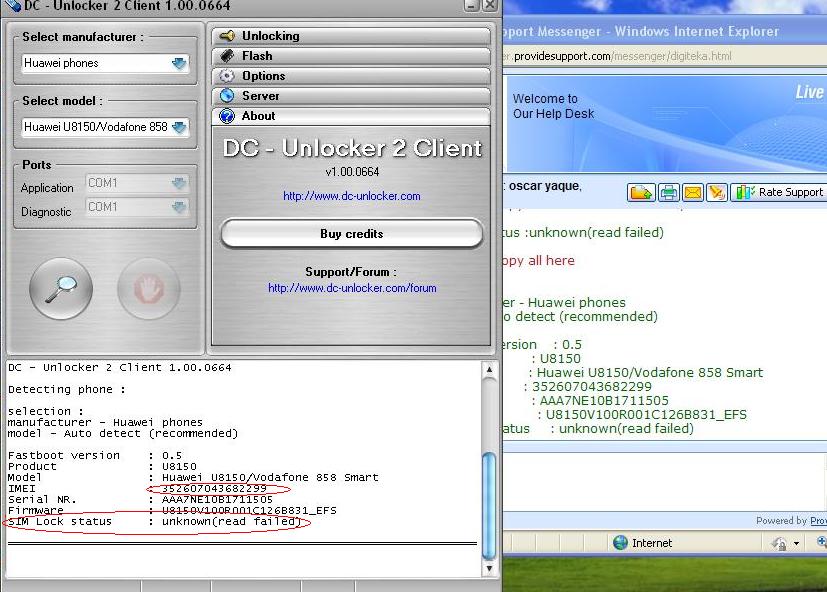The height and width of the screenshot is (592, 827).
Task: Click the security padlock icon in IE status bar
Action: (780, 543)
